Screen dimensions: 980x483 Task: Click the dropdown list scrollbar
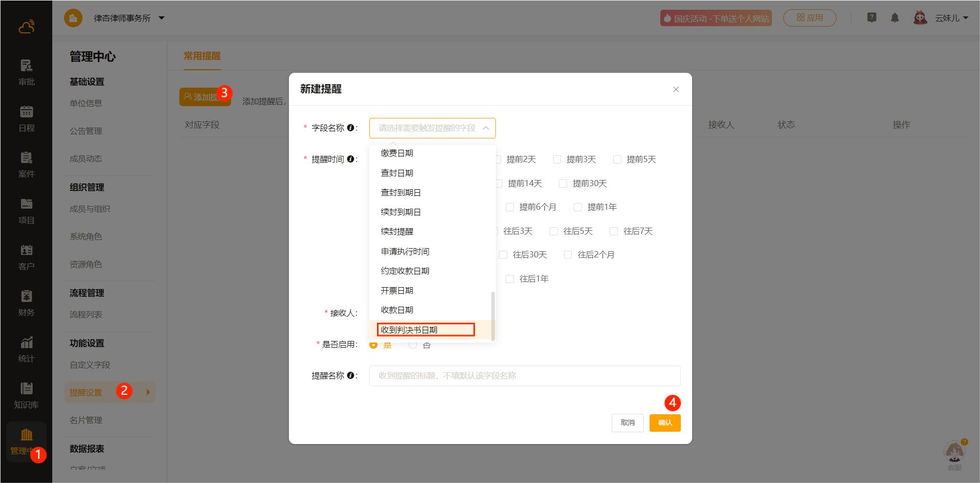coord(493,315)
